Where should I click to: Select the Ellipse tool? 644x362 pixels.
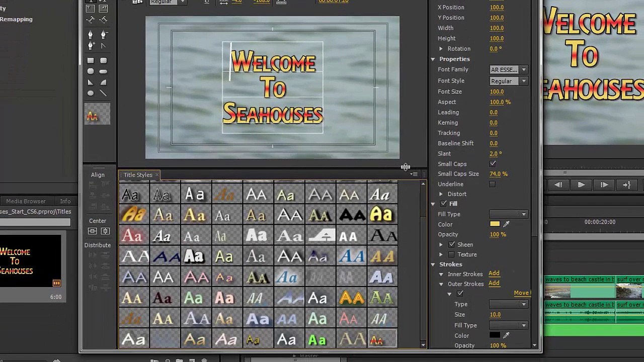coord(91,94)
